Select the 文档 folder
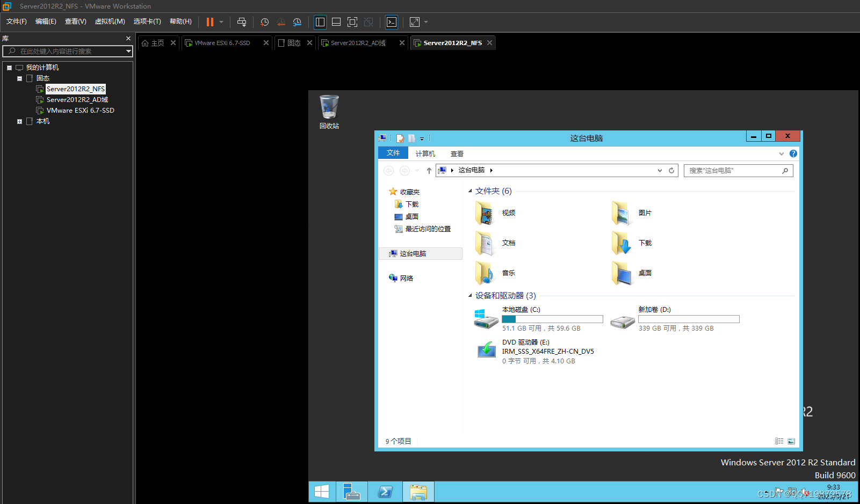860x504 pixels. tap(495, 243)
